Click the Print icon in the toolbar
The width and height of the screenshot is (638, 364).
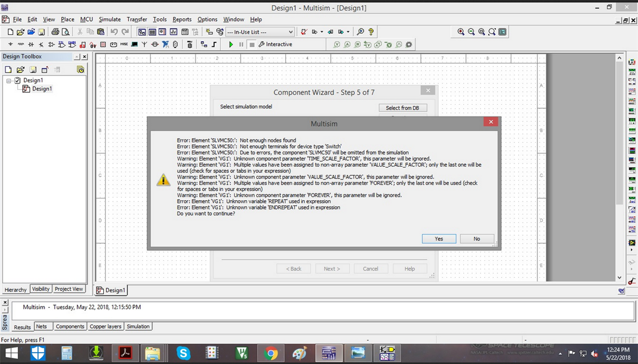click(x=56, y=32)
